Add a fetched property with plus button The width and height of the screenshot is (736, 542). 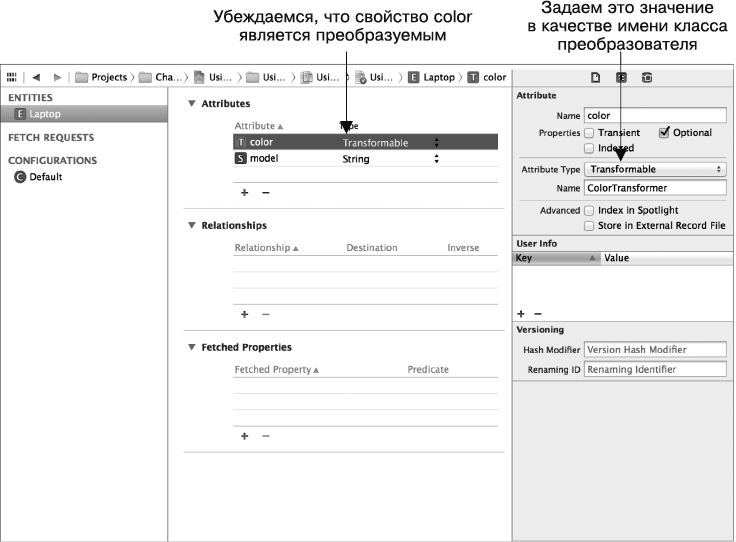(x=245, y=436)
